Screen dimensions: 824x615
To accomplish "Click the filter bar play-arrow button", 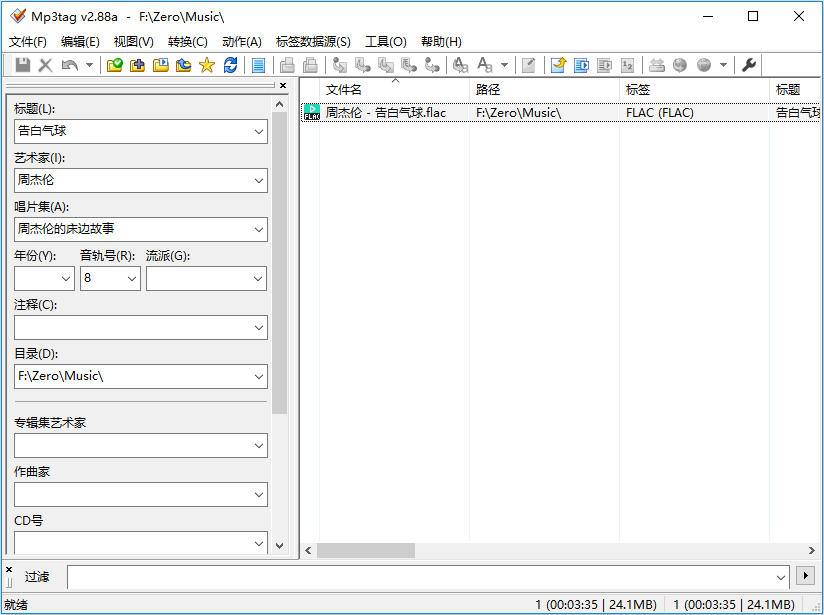I will point(806,576).
